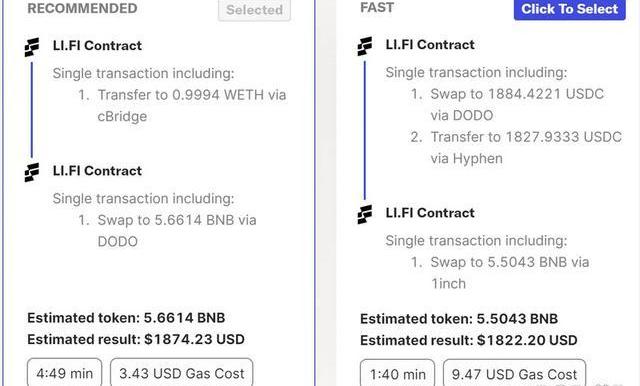Click the FAST route heading
Viewport: 640px width, 386px height.
tap(377, 7)
